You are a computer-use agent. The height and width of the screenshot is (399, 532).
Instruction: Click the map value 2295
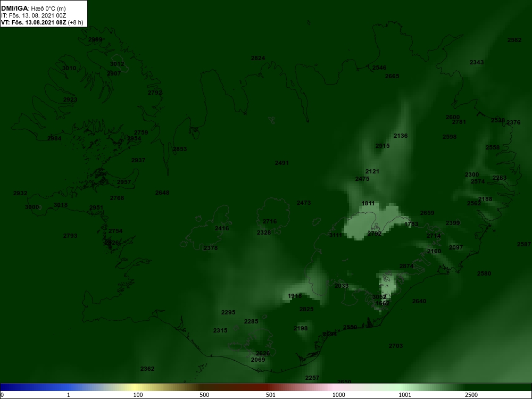pyautogui.click(x=228, y=312)
